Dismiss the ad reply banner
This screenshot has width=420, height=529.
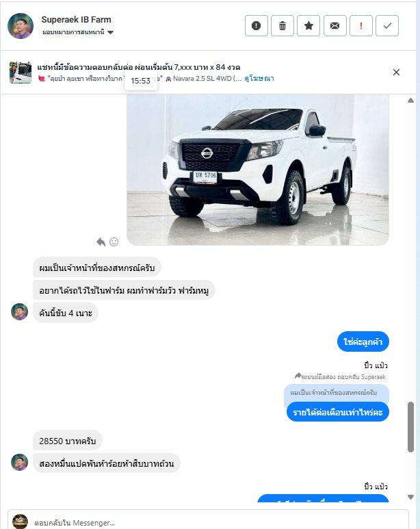click(x=396, y=72)
